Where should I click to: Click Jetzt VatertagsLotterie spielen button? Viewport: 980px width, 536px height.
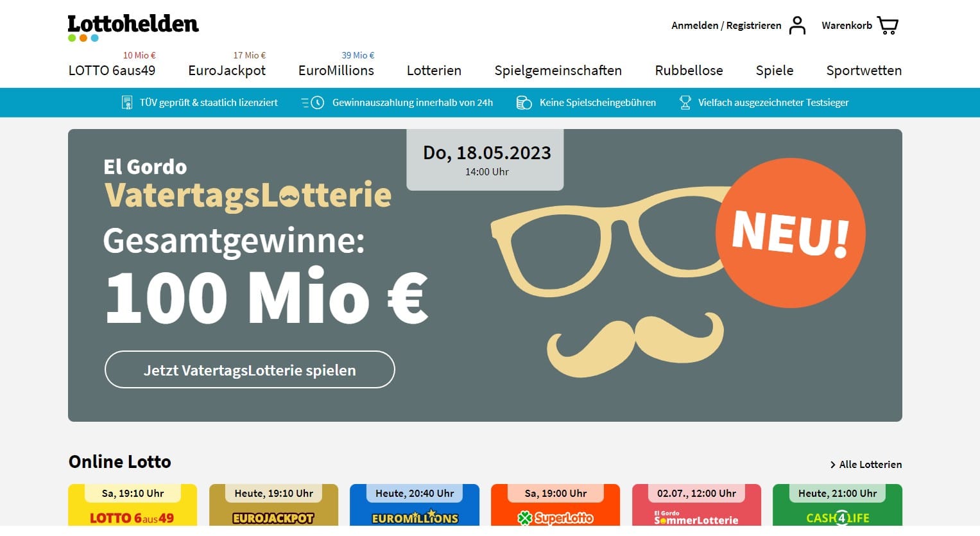pos(250,370)
